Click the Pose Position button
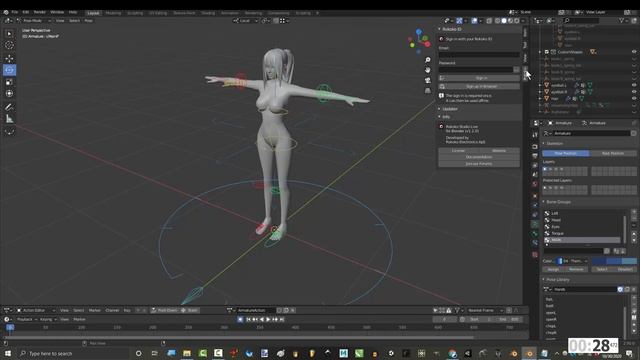The image size is (640, 360). pos(566,153)
